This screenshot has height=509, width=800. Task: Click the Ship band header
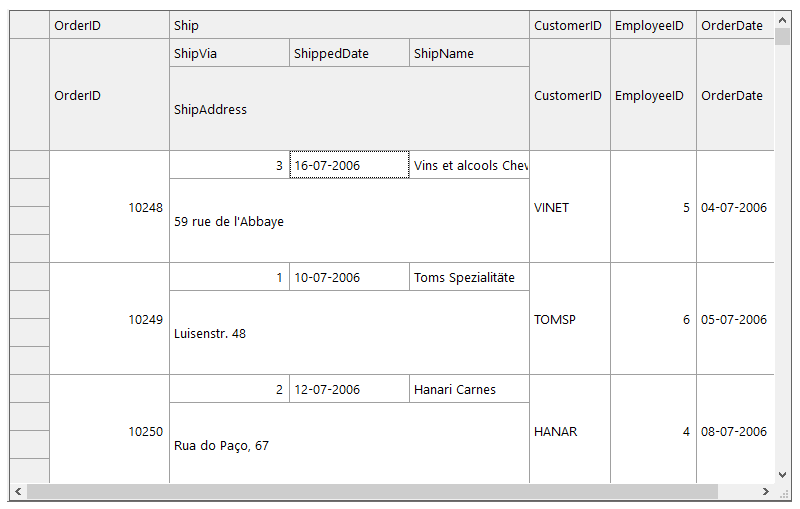349,25
